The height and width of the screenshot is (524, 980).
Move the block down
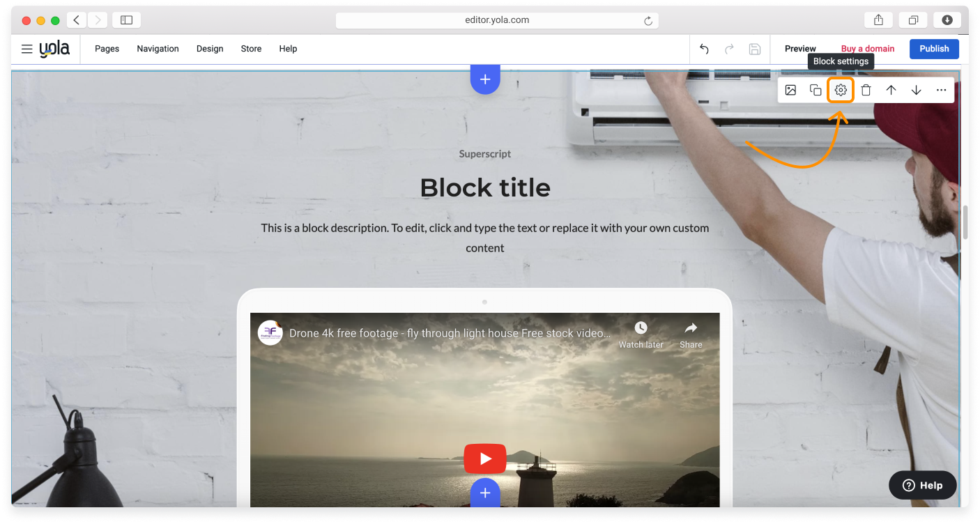pos(916,90)
